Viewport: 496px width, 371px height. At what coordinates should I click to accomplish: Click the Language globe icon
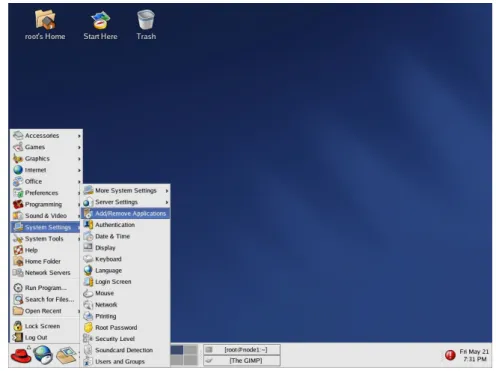click(88, 270)
